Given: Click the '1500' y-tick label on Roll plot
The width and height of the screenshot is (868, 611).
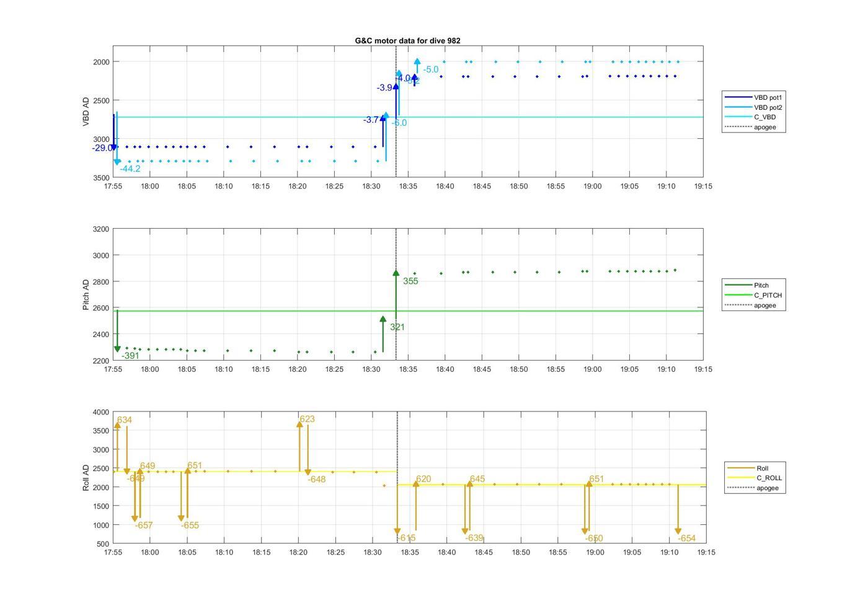Looking at the screenshot, I should 101,506.
